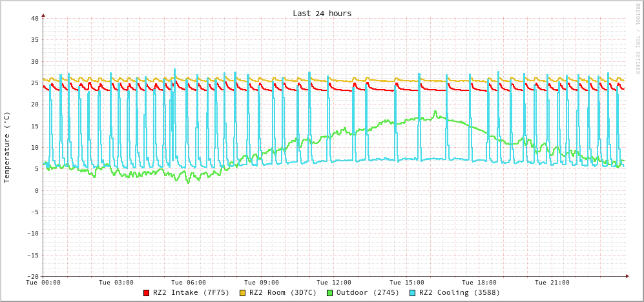Click the −10 value on temperature axis

point(32,234)
